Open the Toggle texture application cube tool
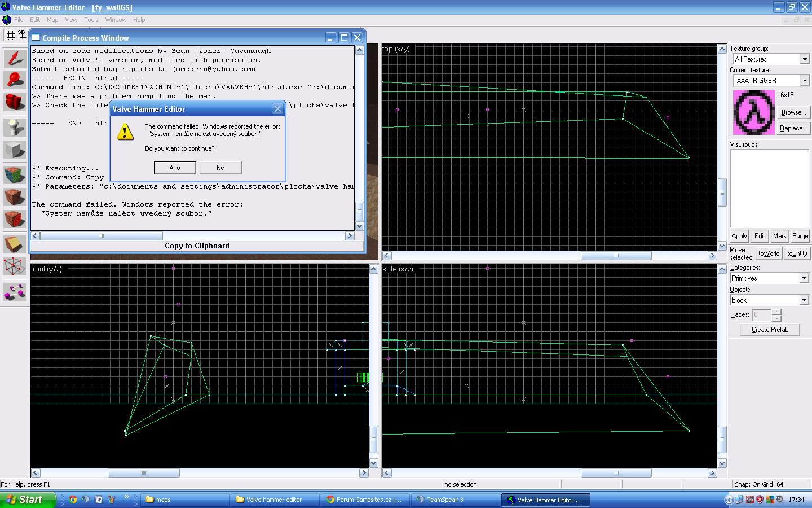812x508 pixels. coord(15,175)
